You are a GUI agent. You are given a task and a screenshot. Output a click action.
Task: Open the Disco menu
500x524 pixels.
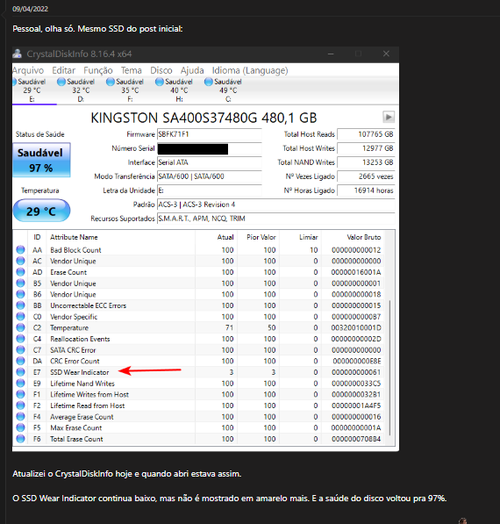point(161,71)
